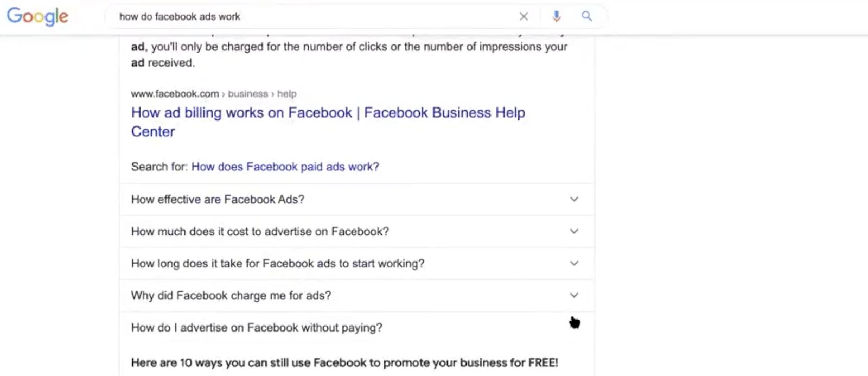
Task: Expand chevron for "Why did Facebook charge me"
Action: [574, 295]
